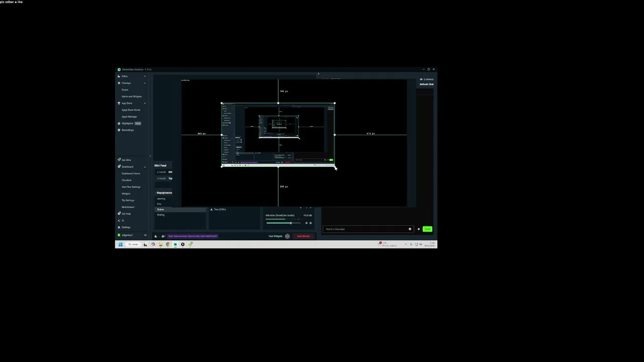
Task: Click the Overlays icon in sidebar
Action: click(119, 83)
